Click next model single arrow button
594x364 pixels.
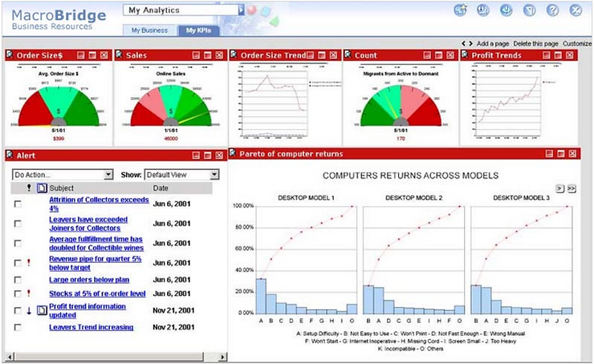coord(560,188)
